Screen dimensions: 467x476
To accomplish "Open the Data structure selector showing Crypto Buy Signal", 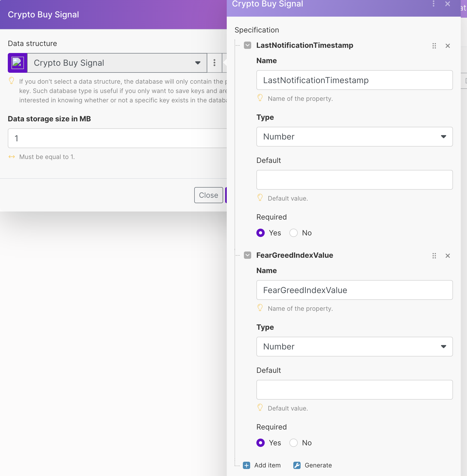I will click(x=117, y=63).
